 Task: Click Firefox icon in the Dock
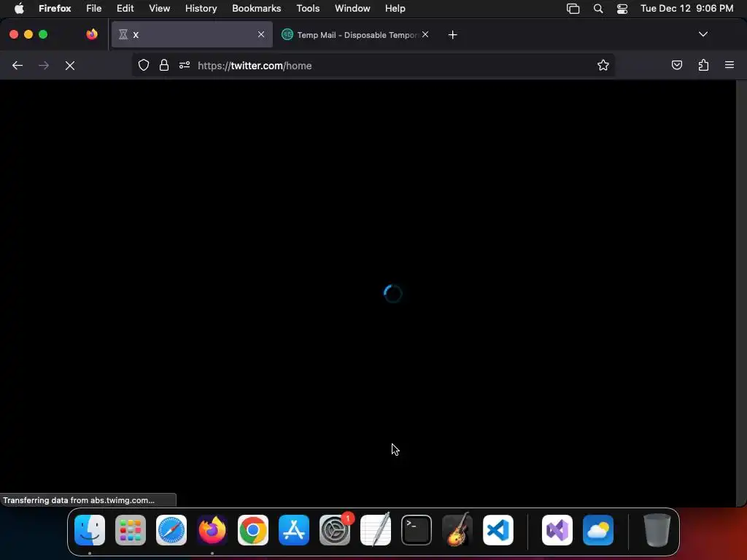tap(212, 530)
